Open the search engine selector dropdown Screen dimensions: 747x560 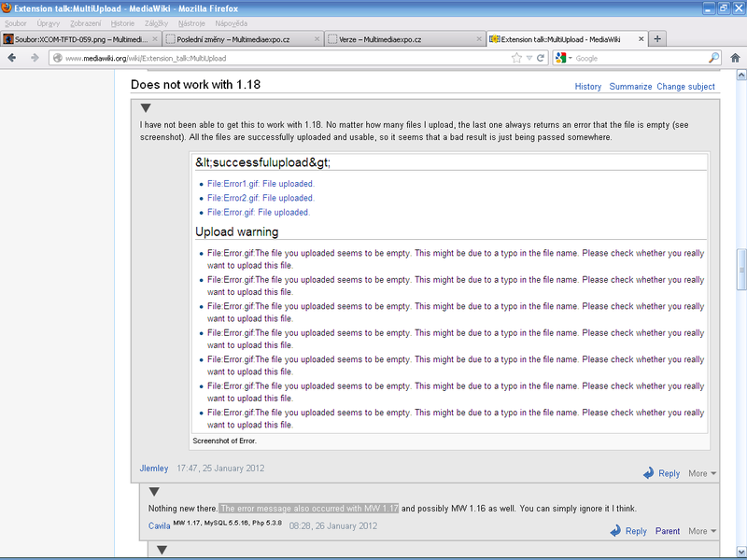563,58
